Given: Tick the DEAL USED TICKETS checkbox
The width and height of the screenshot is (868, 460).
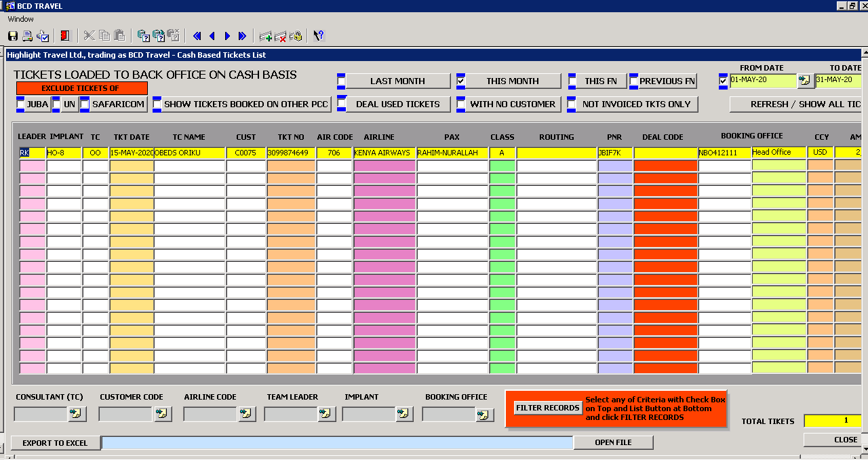Looking at the screenshot, I should 342,104.
